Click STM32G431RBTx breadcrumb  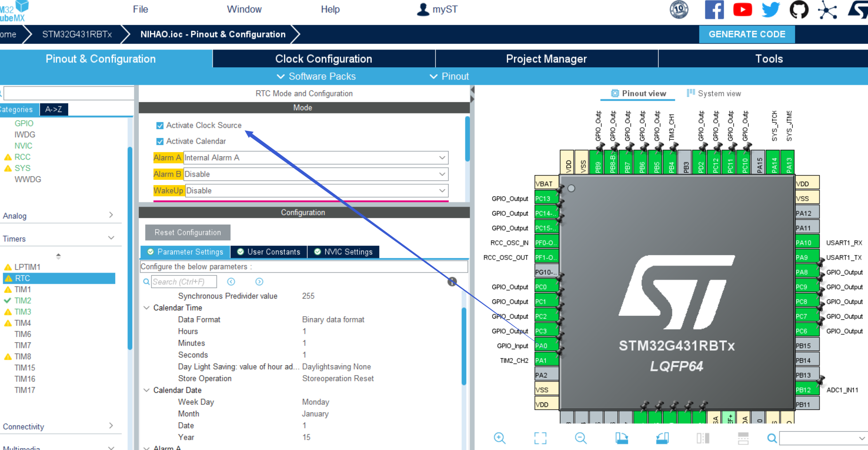click(x=77, y=34)
